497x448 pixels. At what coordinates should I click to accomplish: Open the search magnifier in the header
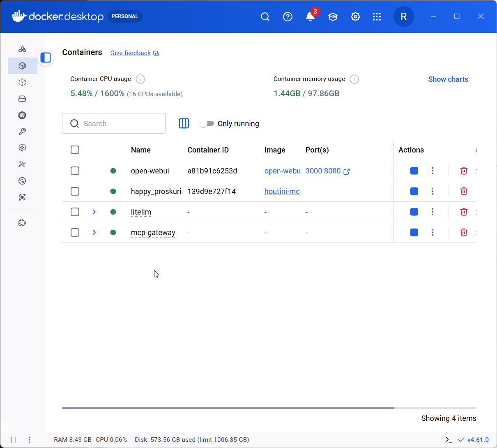265,16
